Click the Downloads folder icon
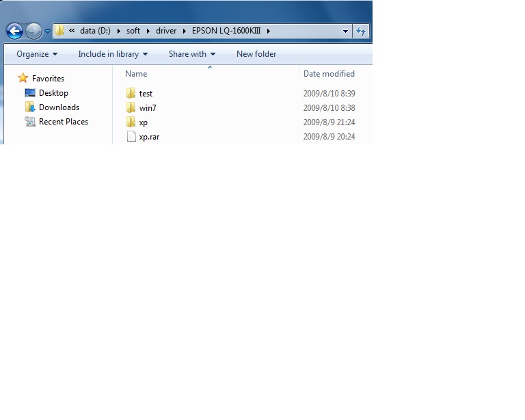The width and height of the screenshot is (525, 420). pos(30,107)
